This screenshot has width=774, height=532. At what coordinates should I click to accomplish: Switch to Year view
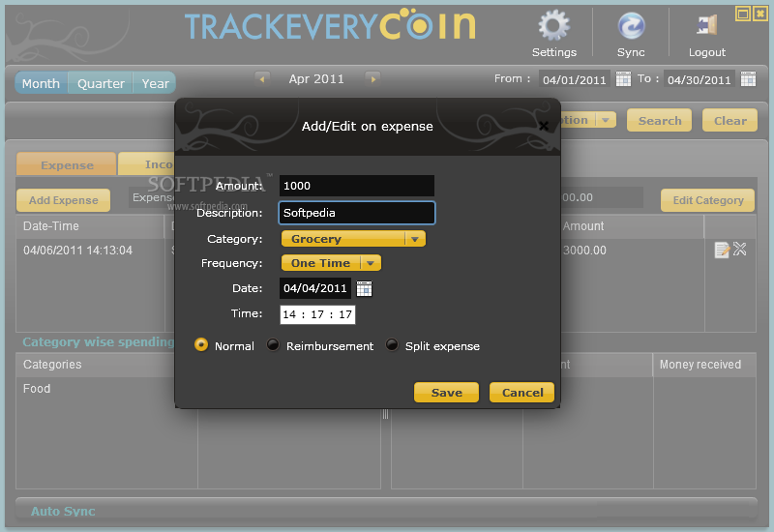click(155, 83)
